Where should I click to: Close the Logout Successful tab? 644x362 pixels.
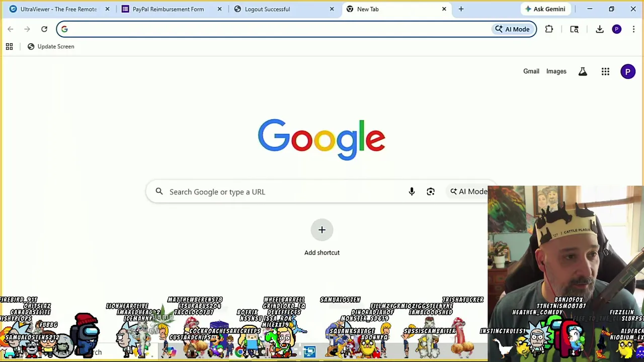[x=332, y=9]
